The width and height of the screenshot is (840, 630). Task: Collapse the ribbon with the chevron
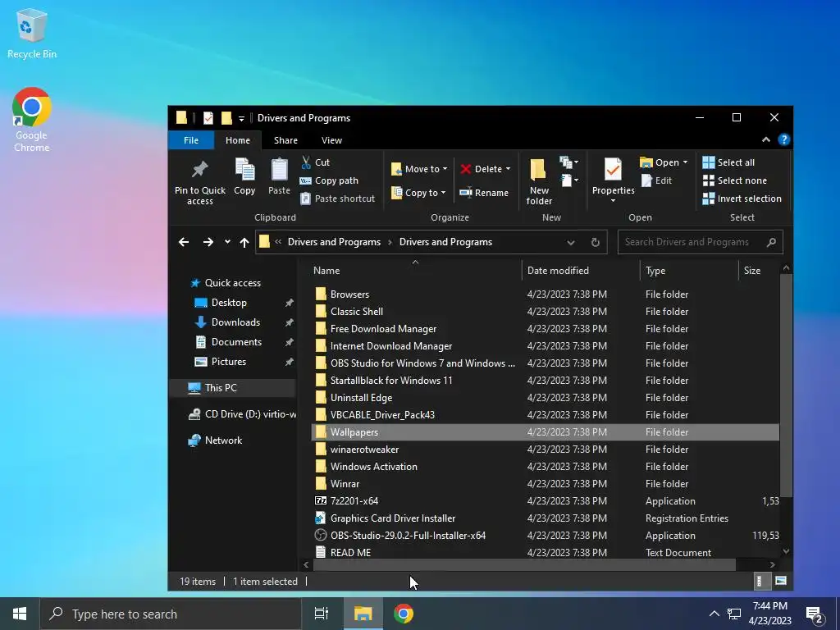click(x=766, y=139)
